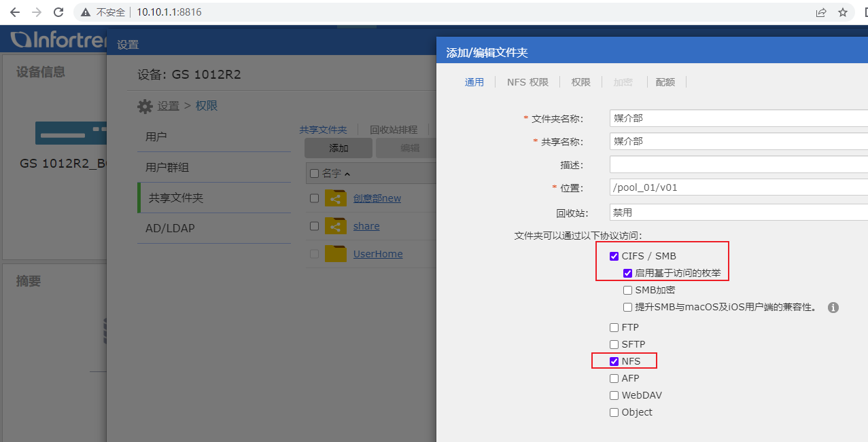This screenshot has height=442, width=868.
Task: Open the 回收站 dropdown set to 禁用
Action: point(738,213)
